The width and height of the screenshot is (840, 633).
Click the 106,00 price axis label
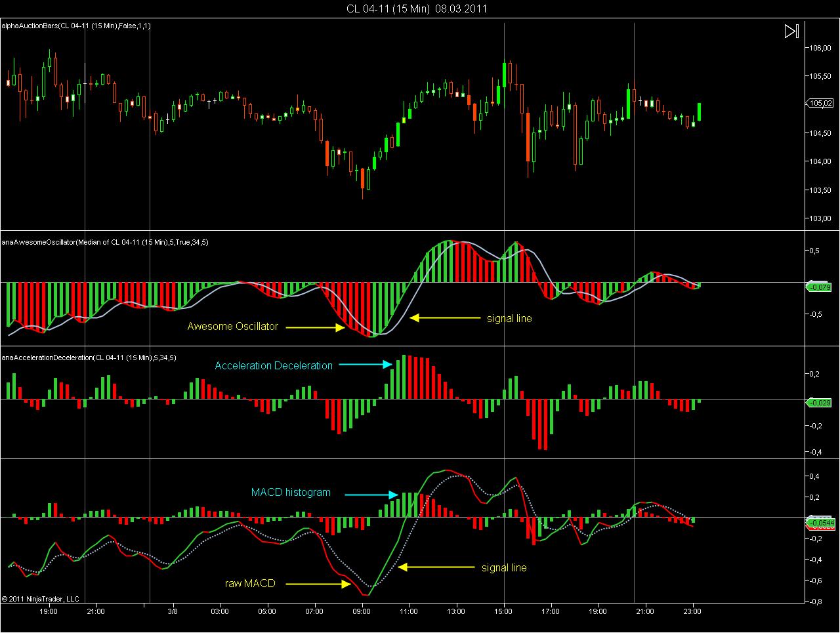click(x=821, y=48)
